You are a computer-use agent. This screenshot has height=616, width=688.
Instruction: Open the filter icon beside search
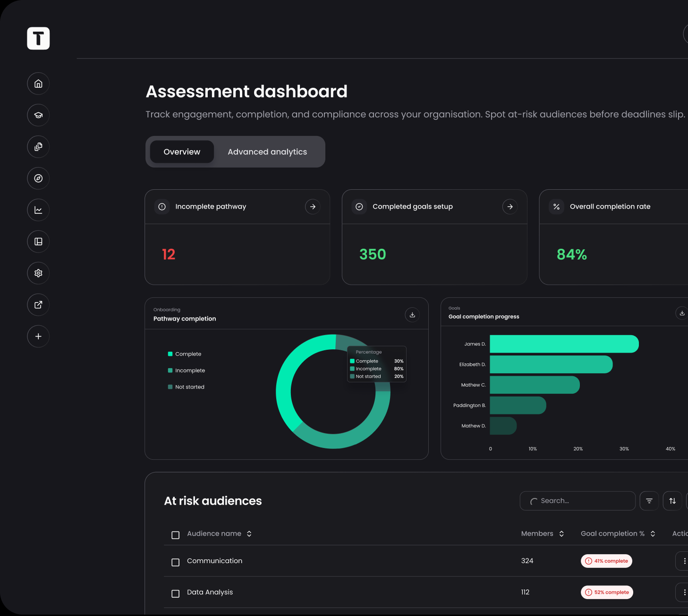(649, 501)
